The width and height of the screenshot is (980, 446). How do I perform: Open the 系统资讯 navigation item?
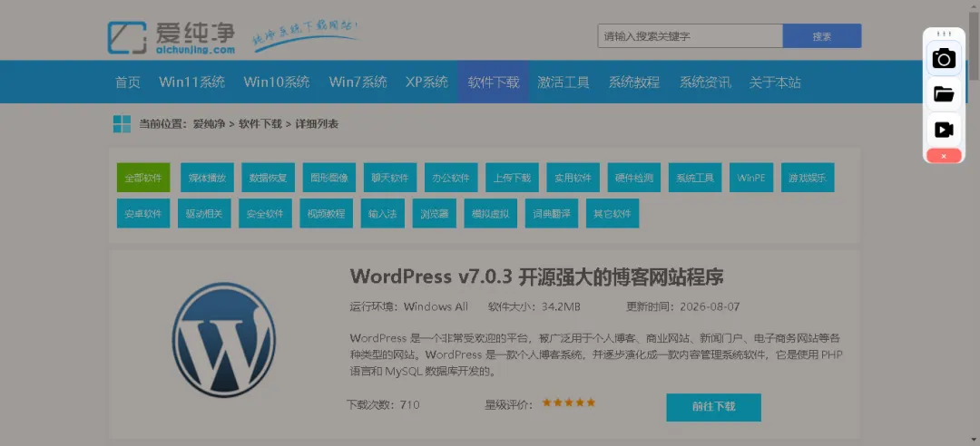[705, 82]
